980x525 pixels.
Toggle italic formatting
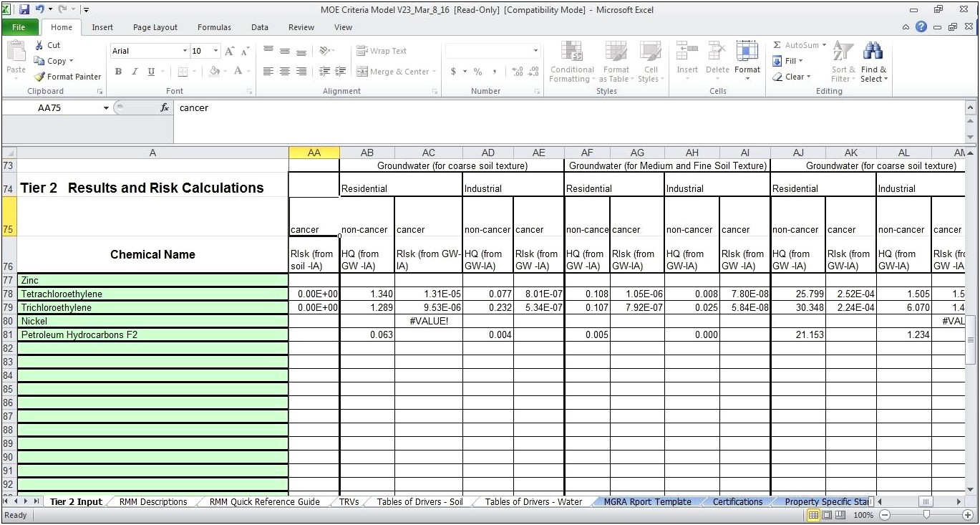point(134,72)
